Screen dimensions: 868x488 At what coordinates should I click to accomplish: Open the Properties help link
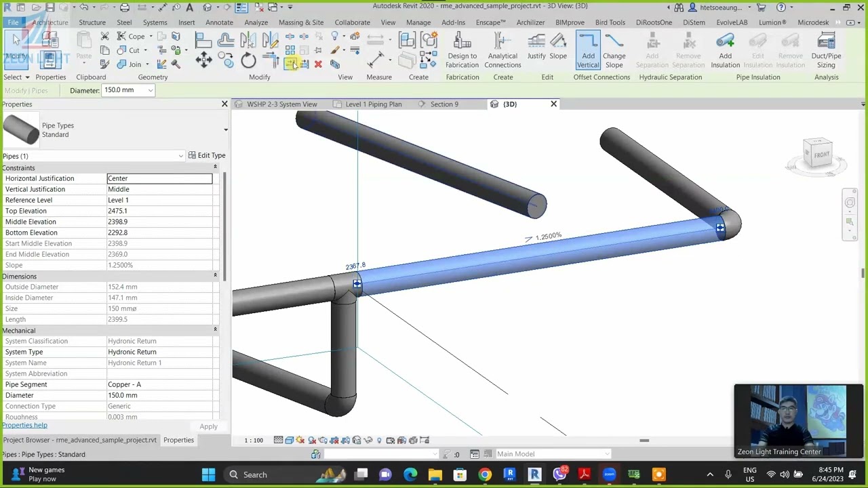point(24,426)
